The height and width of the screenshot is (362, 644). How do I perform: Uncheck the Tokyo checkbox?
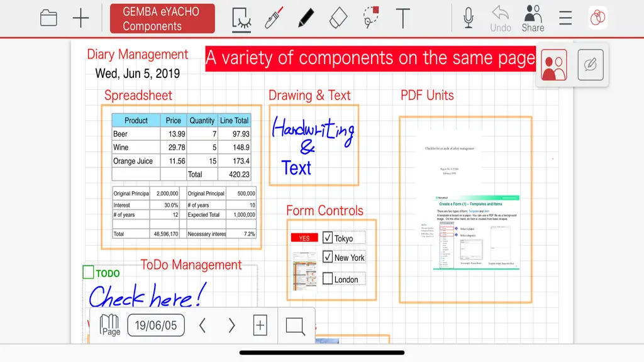click(x=327, y=238)
